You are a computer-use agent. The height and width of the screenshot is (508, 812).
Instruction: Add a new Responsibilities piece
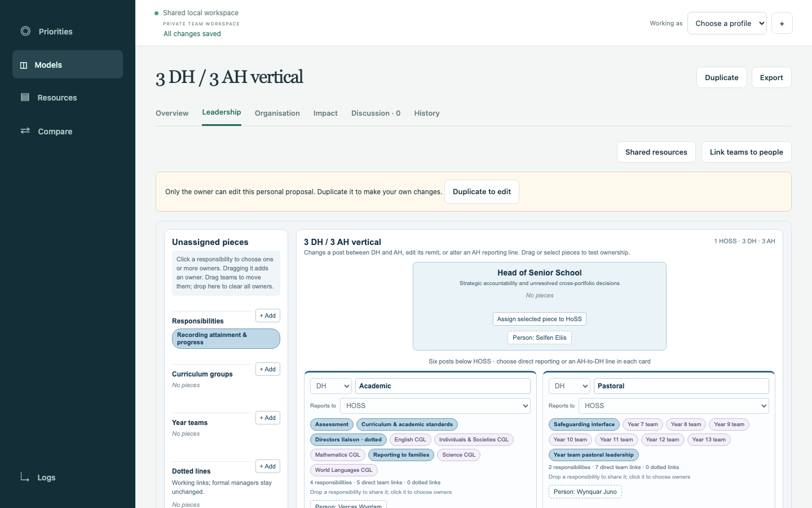point(268,316)
